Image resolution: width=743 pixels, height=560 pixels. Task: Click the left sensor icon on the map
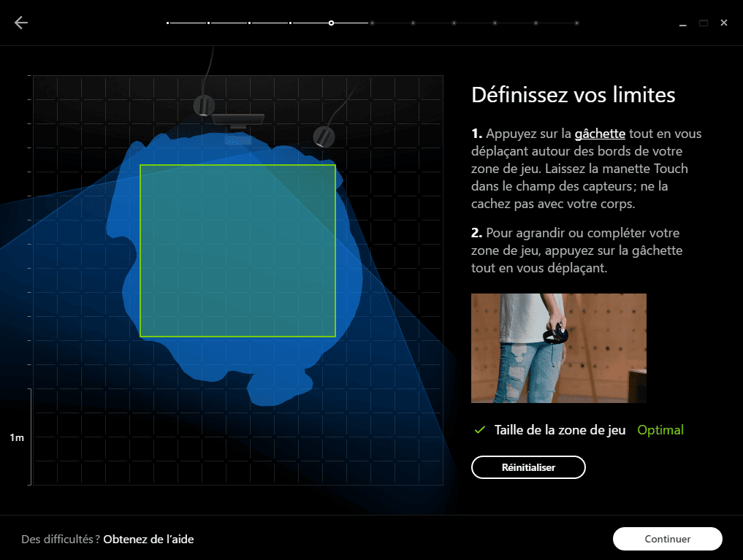[x=203, y=105]
